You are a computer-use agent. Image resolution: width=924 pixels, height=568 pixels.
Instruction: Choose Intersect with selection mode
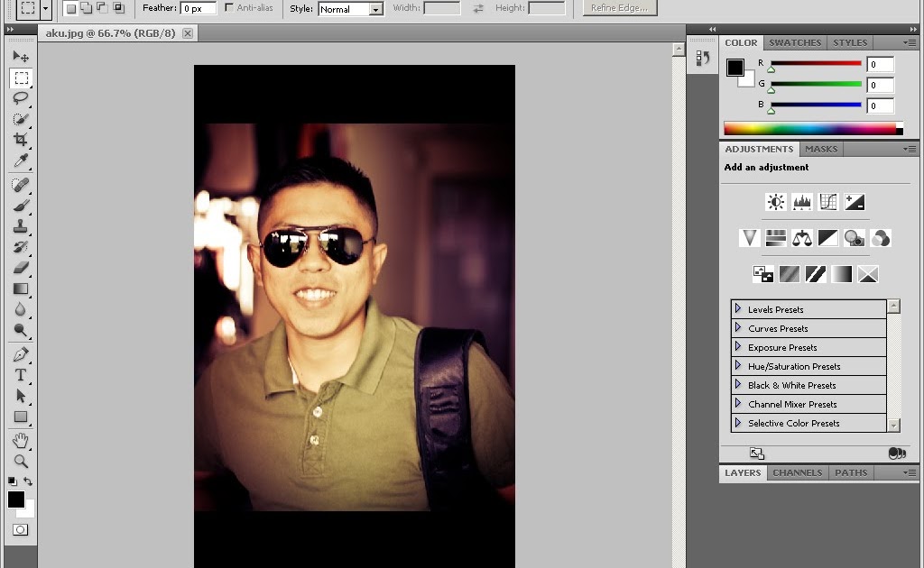(118, 8)
